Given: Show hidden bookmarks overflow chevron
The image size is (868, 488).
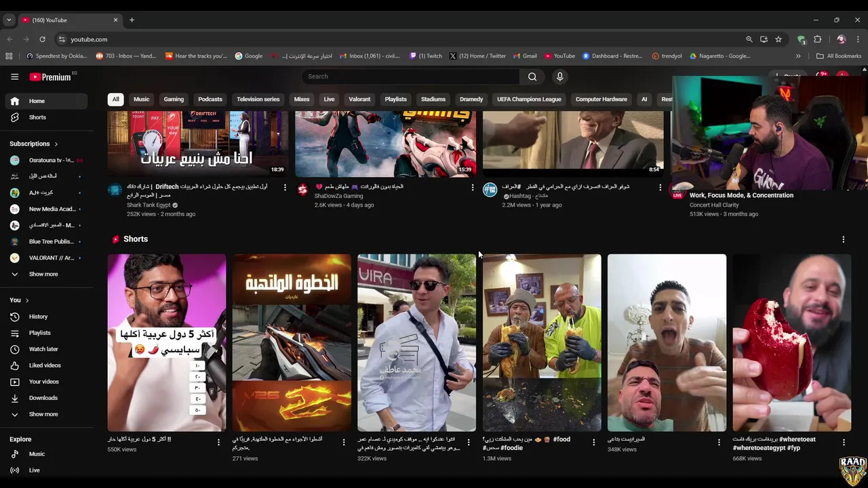Looking at the screenshot, I should (798, 56).
